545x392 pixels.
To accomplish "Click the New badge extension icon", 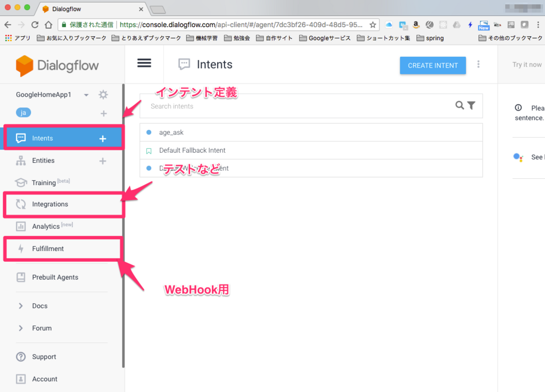I will coord(483,25).
